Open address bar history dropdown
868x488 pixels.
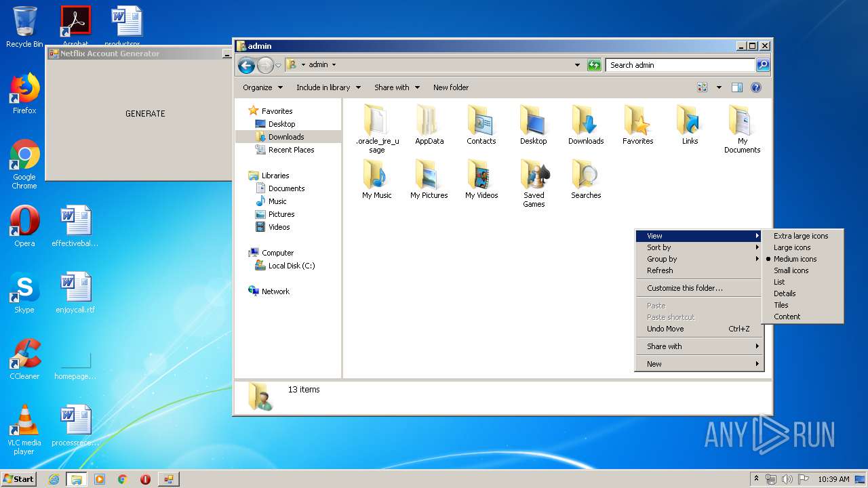point(577,65)
